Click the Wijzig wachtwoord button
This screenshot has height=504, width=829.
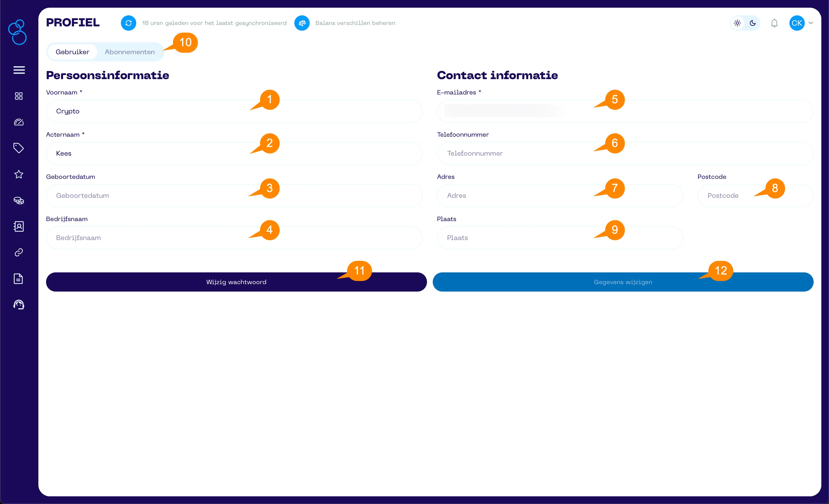point(236,282)
